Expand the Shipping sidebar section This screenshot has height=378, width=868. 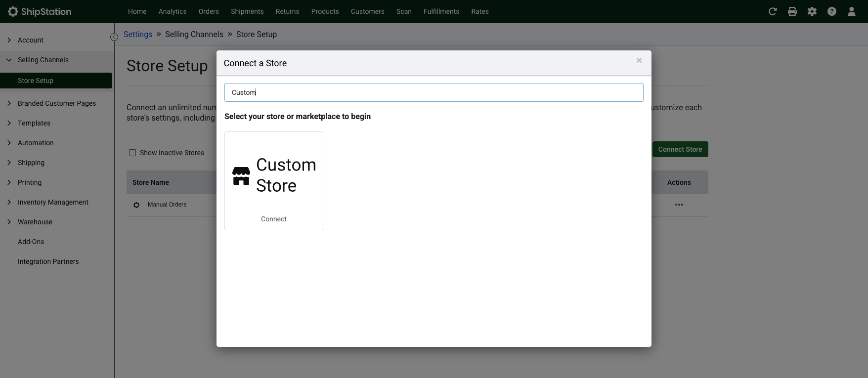click(x=31, y=163)
